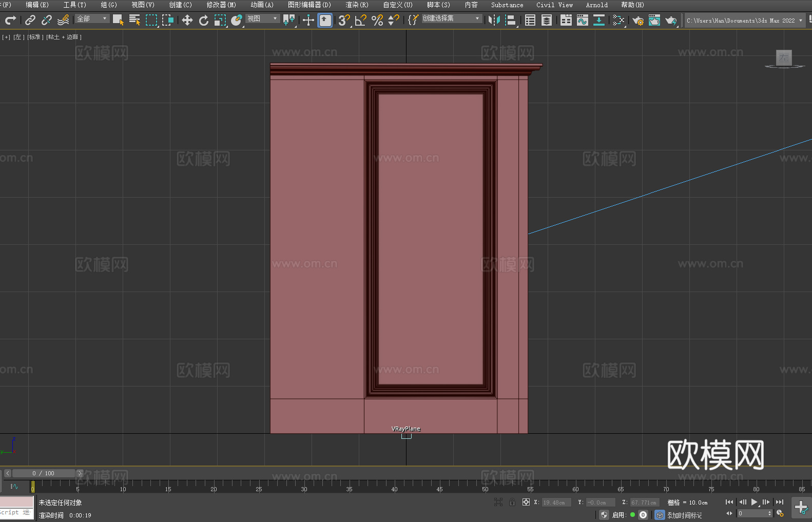Open the 创建(C) menu
Image resolution: width=812 pixels, height=522 pixels.
tap(180, 5)
